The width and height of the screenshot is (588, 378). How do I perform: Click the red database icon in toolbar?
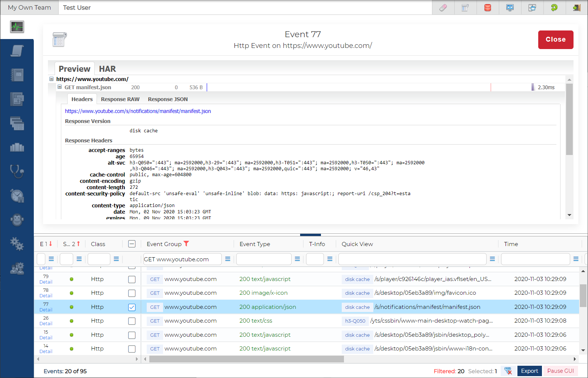tap(488, 7)
